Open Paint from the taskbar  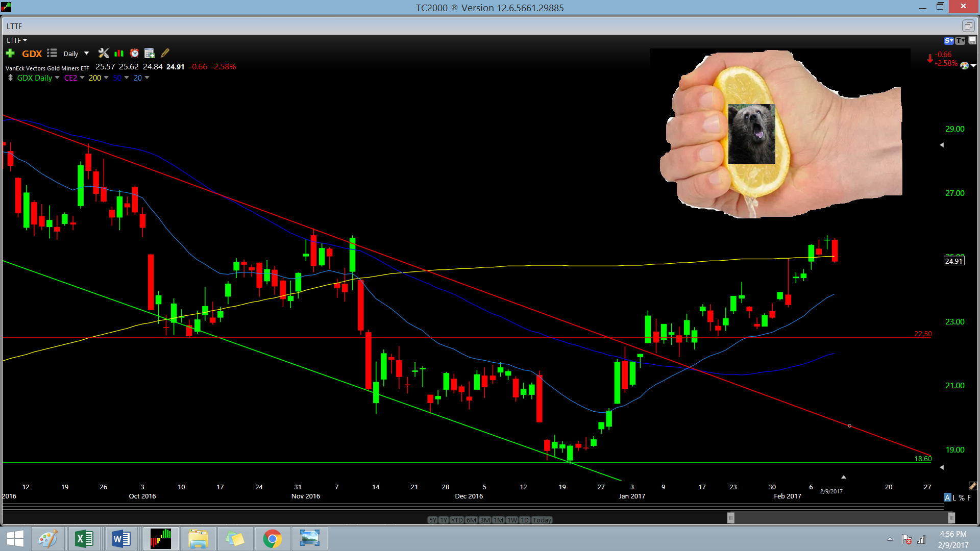48,539
